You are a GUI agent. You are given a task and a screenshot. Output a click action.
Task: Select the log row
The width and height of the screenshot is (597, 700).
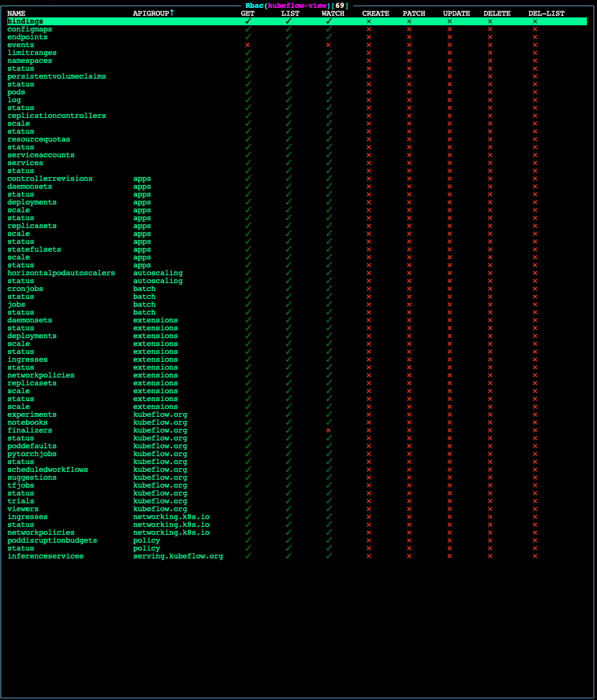pyautogui.click(x=297, y=100)
